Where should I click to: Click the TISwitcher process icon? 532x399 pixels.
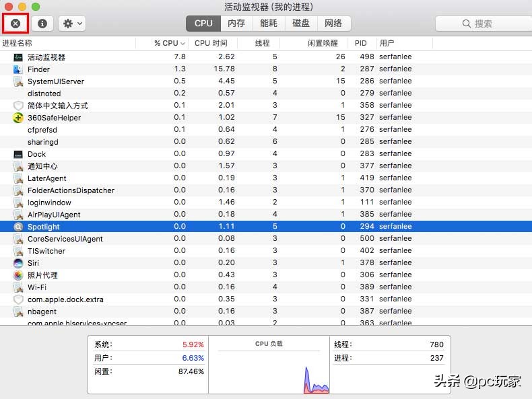click(18, 251)
